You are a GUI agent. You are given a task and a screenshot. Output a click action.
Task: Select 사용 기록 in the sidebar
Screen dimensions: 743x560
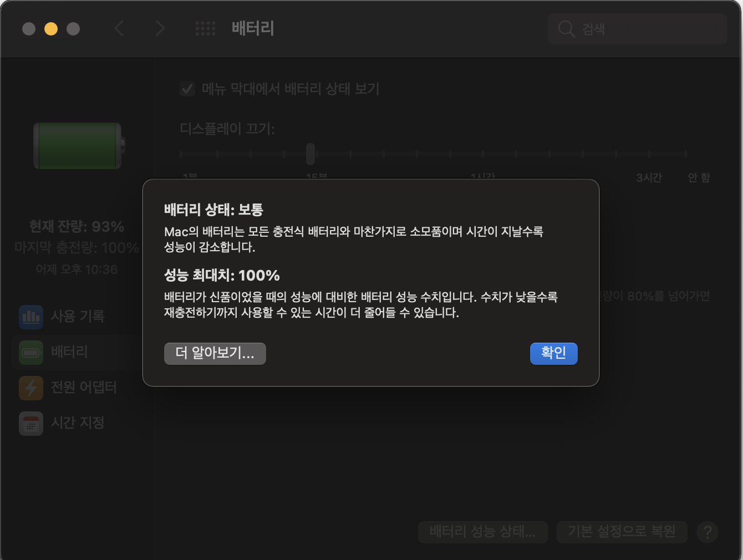point(78,317)
